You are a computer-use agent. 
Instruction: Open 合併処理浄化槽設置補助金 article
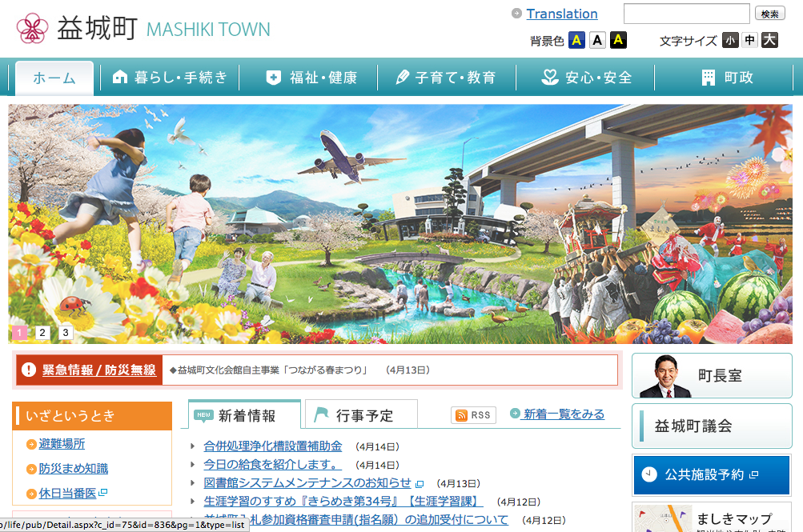pos(272,446)
